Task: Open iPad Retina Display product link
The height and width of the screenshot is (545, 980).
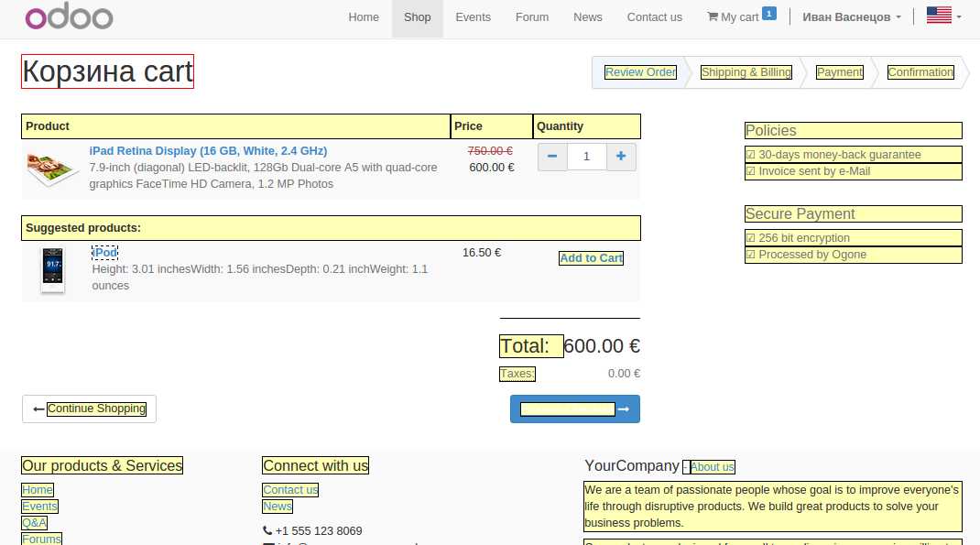Action: point(208,151)
